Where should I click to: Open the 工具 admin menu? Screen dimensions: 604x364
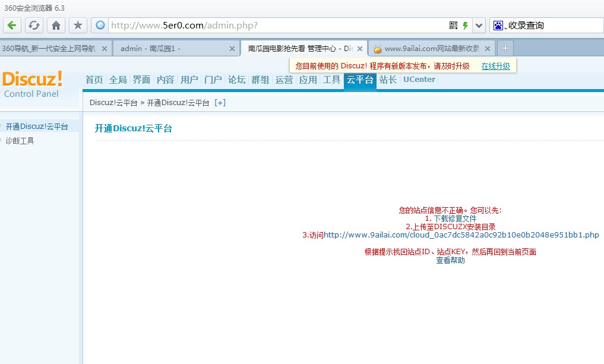tap(331, 80)
